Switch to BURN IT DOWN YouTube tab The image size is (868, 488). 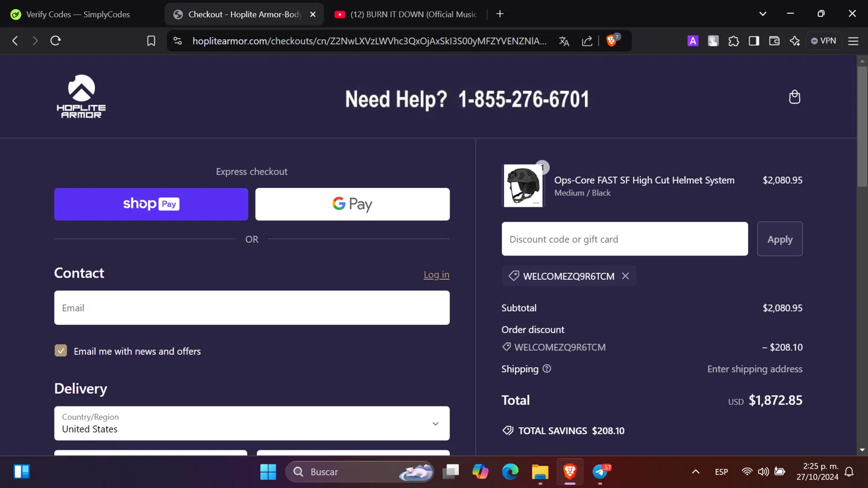[406, 14]
